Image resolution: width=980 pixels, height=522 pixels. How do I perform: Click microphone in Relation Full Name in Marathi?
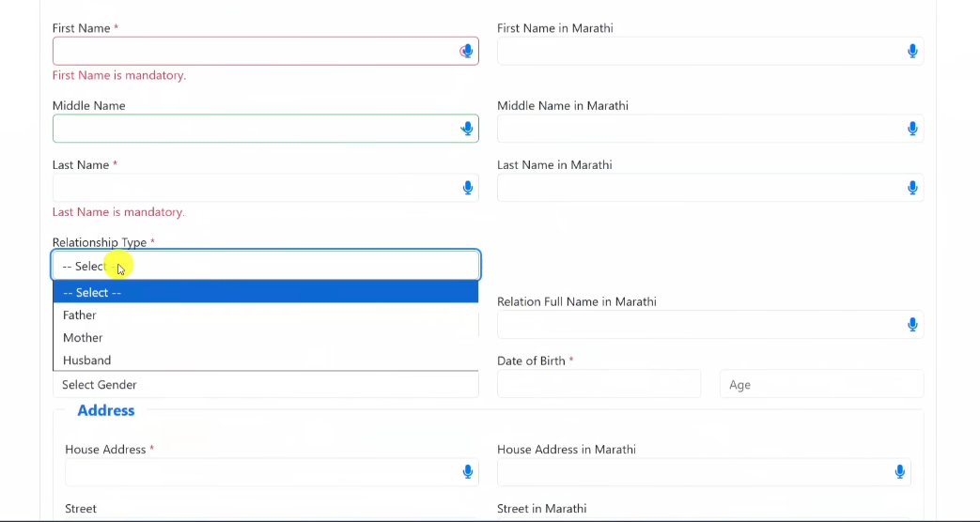(911, 325)
